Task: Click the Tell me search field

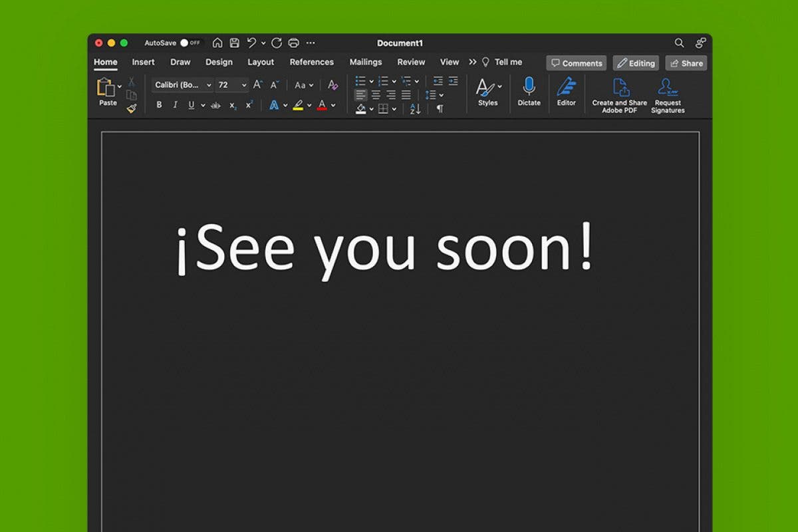Action: (507, 62)
